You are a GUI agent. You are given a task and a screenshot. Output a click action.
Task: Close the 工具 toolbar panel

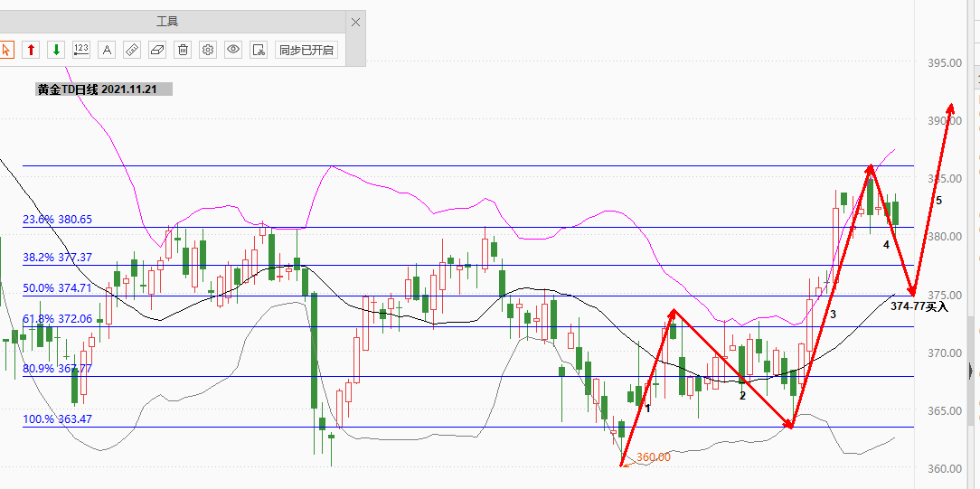coord(355,22)
